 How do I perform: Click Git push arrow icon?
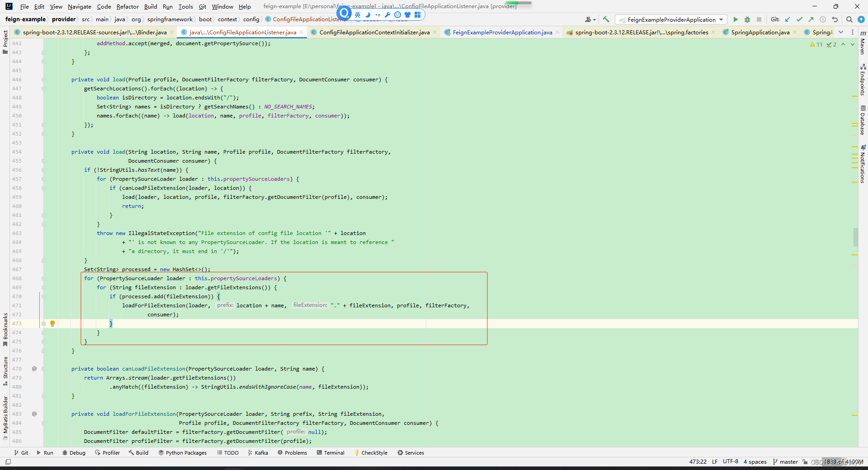811,19
